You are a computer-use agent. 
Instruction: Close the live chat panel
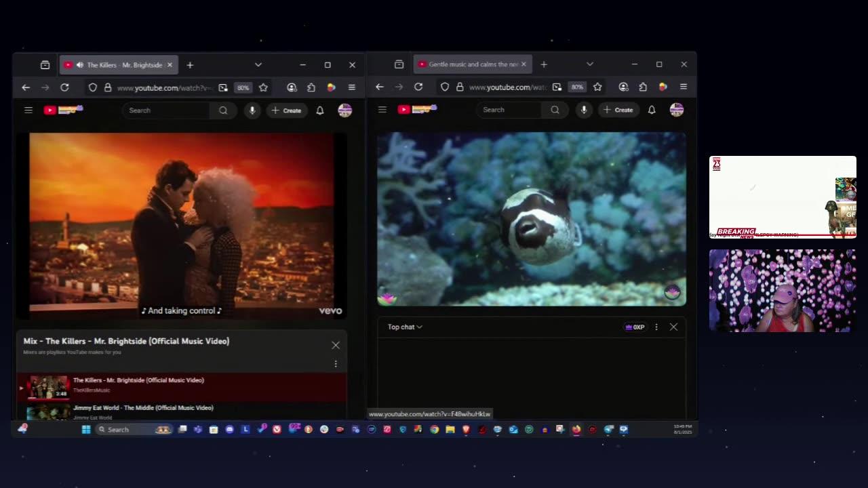click(x=673, y=327)
